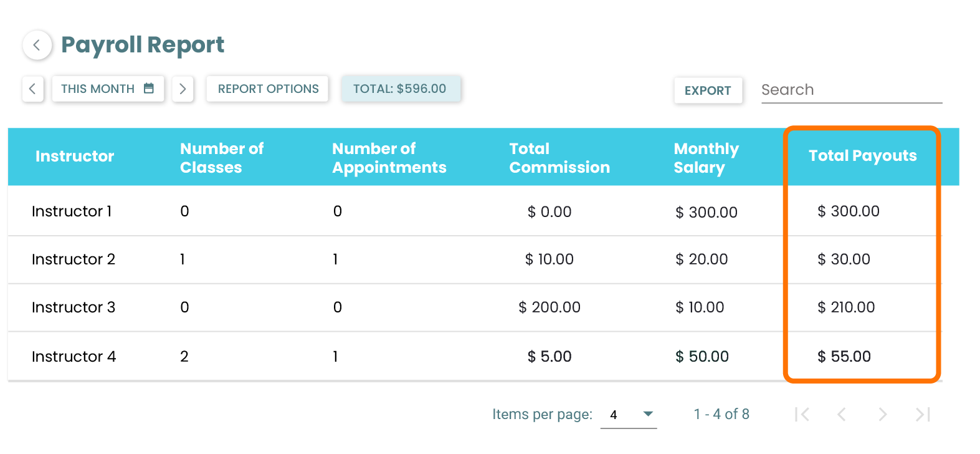This screenshot has height=454, width=980.
Task: Click the back arrow beside Payroll Report
Action: point(37,45)
